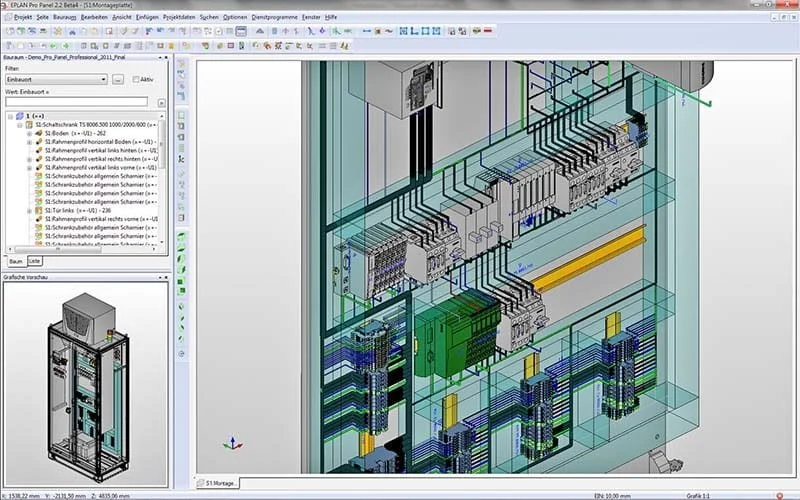Select the S1:Montage... document tab
800x500 pixels.
tap(217, 483)
